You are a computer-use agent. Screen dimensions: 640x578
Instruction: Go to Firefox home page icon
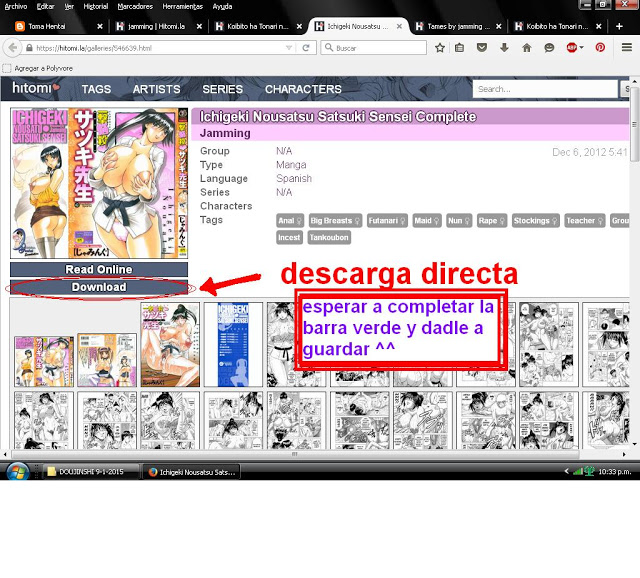tap(527, 48)
